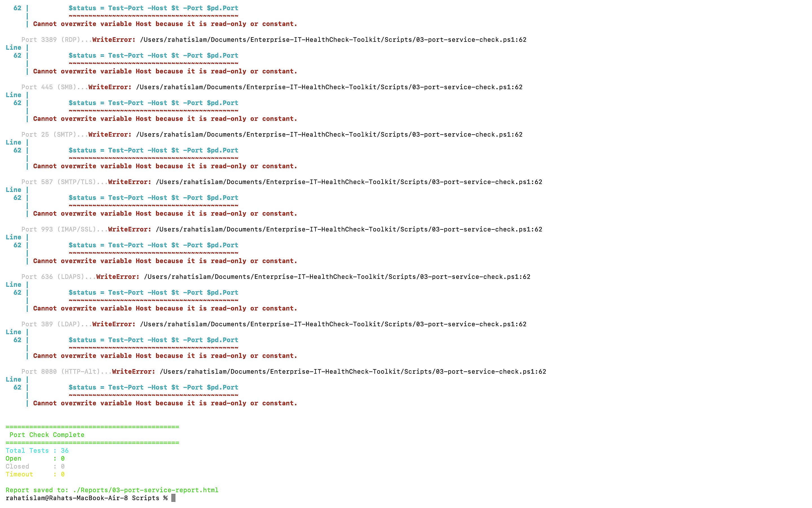Click the script path on the Port 445 (SMB) line

coord(329,87)
